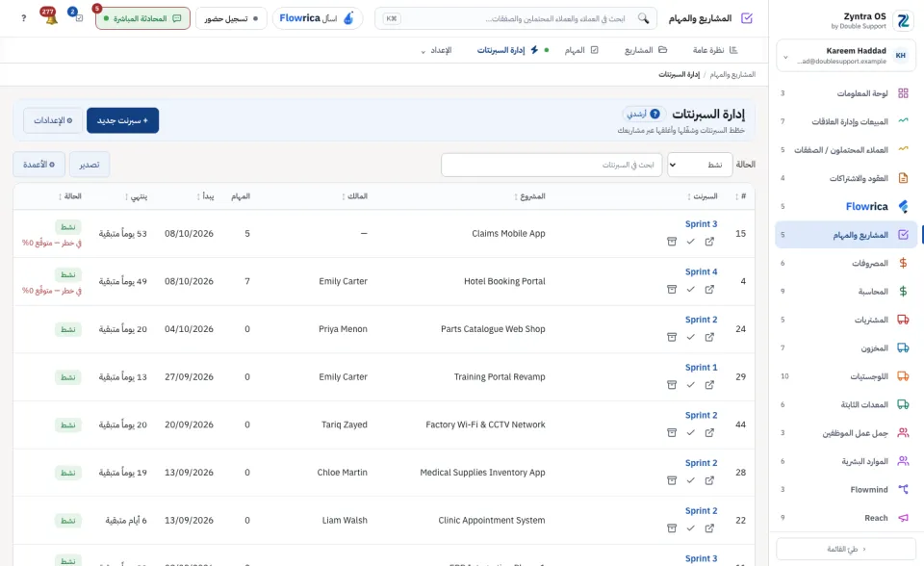The width and height of the screenshot is (924, 566).
Task: Archive Sprint 3 of Claims Mobile App
Action: tap(672, 242)
